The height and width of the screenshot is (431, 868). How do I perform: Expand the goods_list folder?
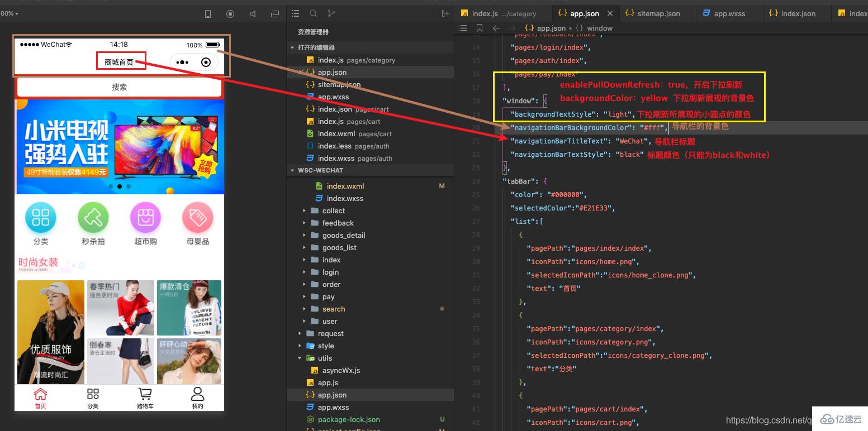pos(304,247)
